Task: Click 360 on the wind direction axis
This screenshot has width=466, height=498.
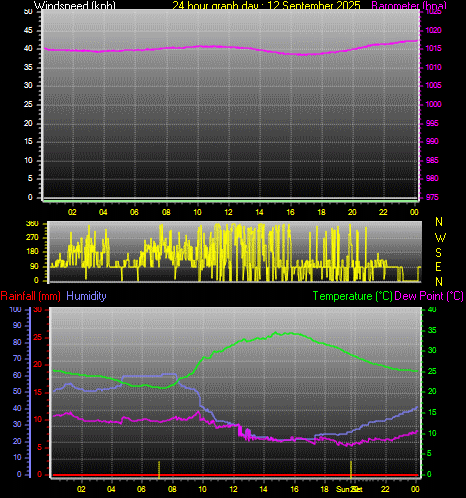Action: [32, 224]
